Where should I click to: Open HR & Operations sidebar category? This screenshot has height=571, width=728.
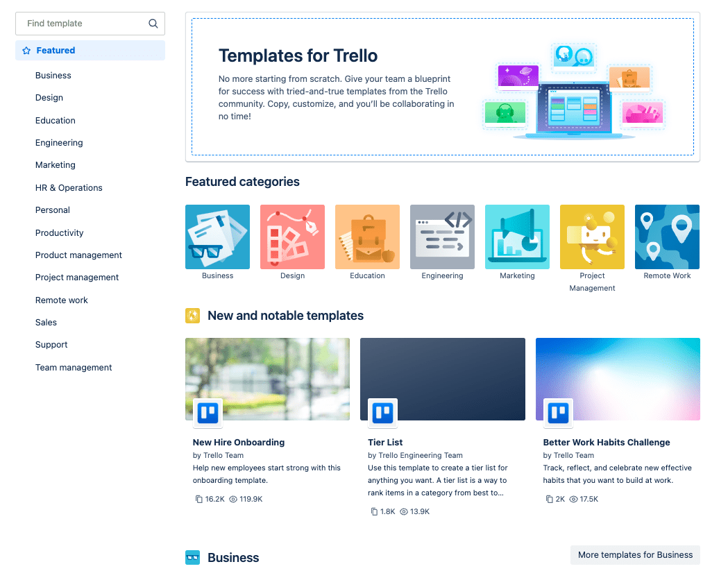pyautogui.click(x=69, y=187)
